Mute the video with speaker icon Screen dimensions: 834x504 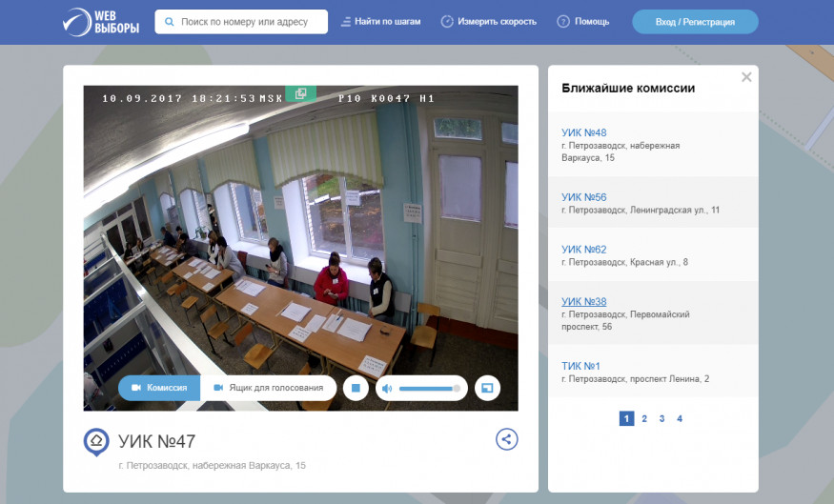click(x=387, y=389)
